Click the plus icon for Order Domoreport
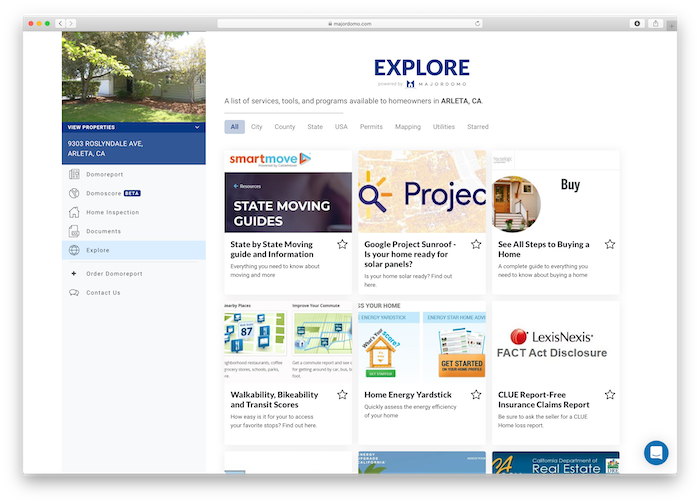 coord(74,273)
